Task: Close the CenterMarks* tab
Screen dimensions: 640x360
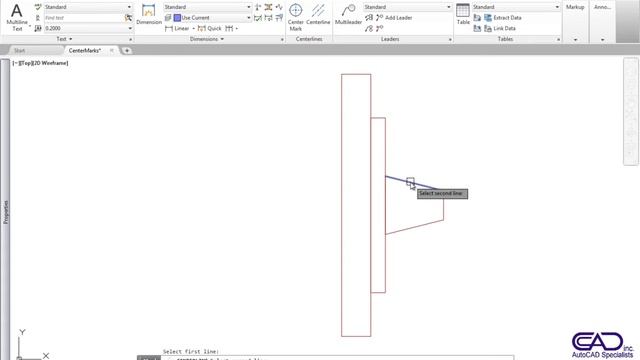Action: (111, 51)
